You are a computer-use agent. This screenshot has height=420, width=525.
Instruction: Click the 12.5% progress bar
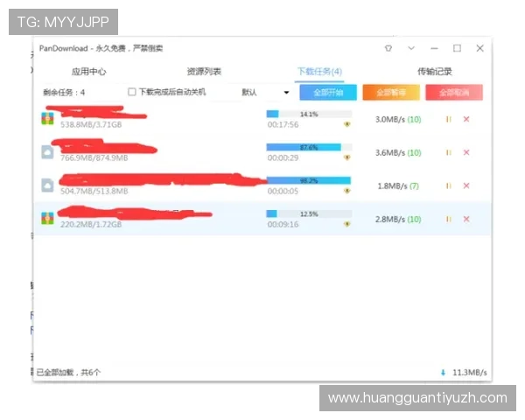click(309, 213)
